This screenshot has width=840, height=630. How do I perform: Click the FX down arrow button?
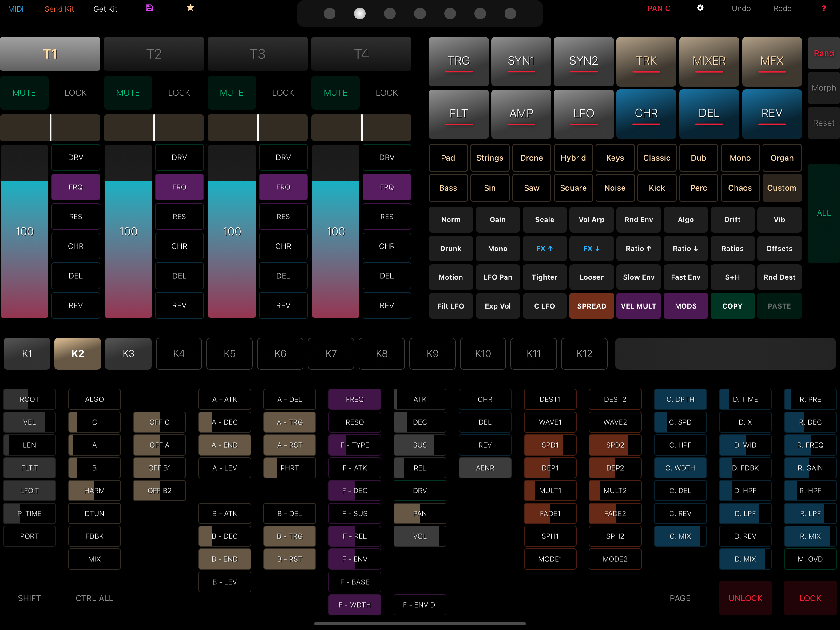click(591, 249)
